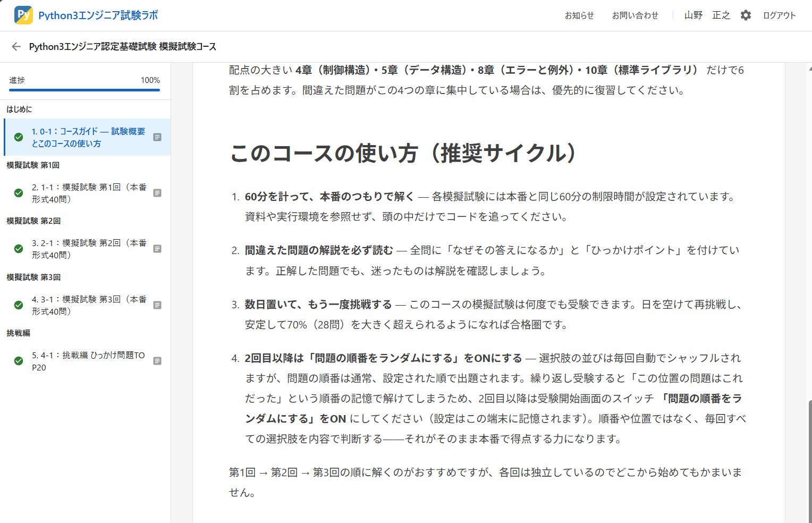Screen dimensions: 812x523
Task: Open lesson 4-1 挑戦編 ひっかけ問題TOP20
Action: (88, 361)
